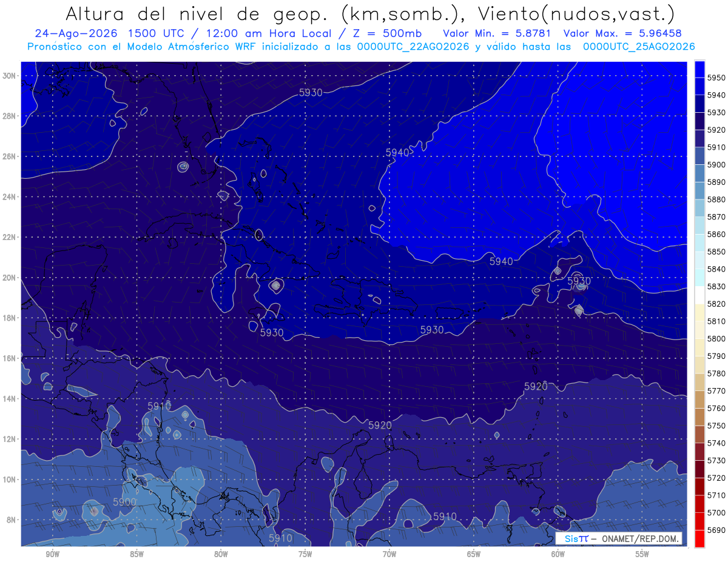Click the '60W' longitude axis label
728x562 pixels.
(x=558, y=554)
